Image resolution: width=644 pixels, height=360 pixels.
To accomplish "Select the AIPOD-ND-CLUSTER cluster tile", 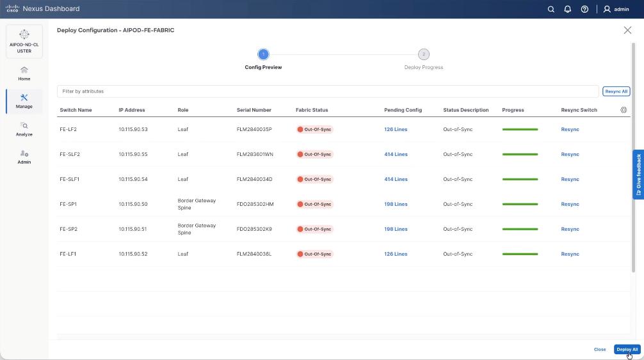I will point(24,42).
